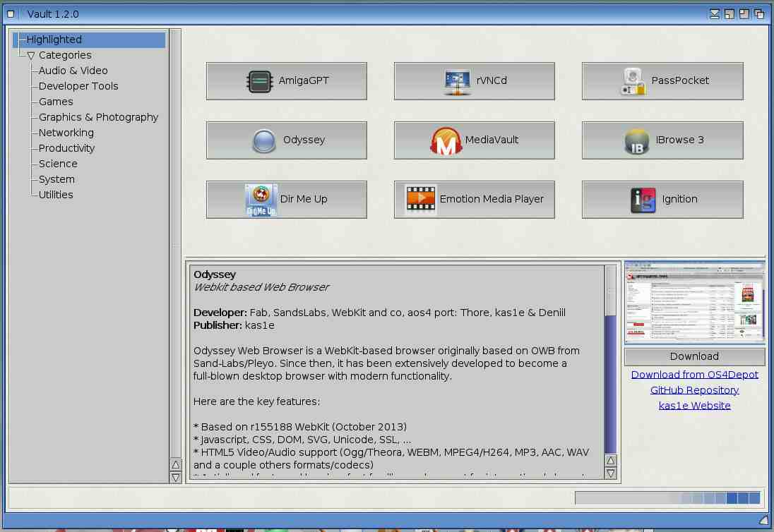This screenshot has width=774, height=532.
Task: Click the Dir Me Up icon
Action: point(261,200)
